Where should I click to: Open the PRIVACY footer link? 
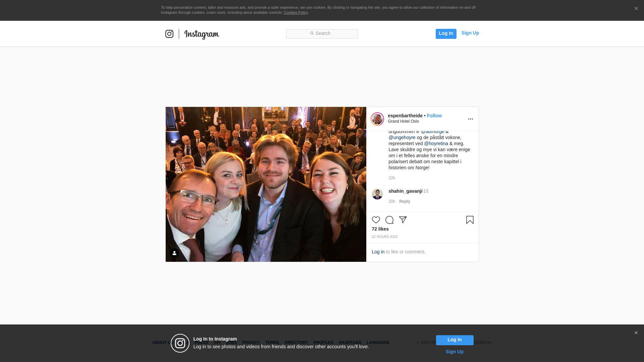tap(251, 343)
